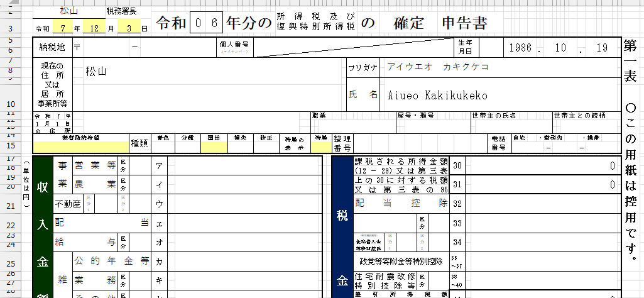644x298 pixels.
Task: Toggle the yellow cell under 国出
Action: click(212, 147)
